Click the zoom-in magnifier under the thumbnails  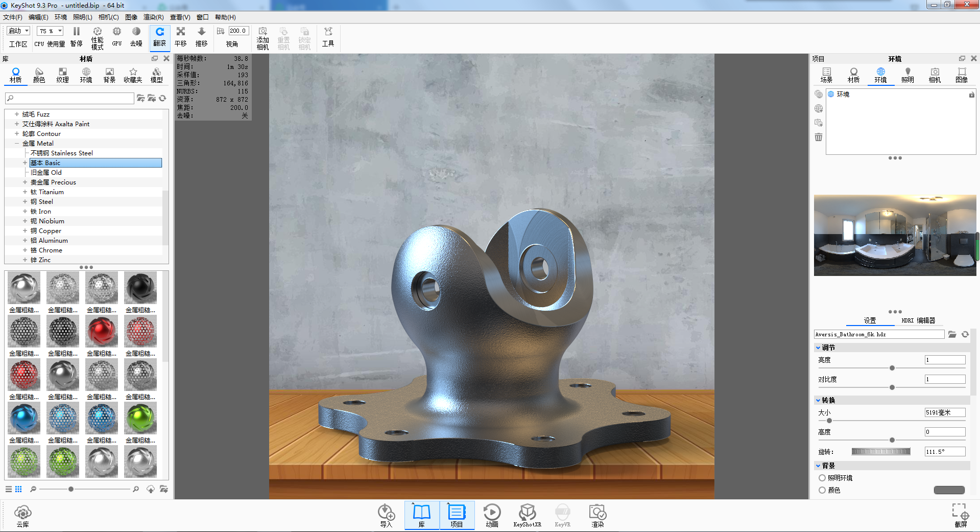click(136, 489)
